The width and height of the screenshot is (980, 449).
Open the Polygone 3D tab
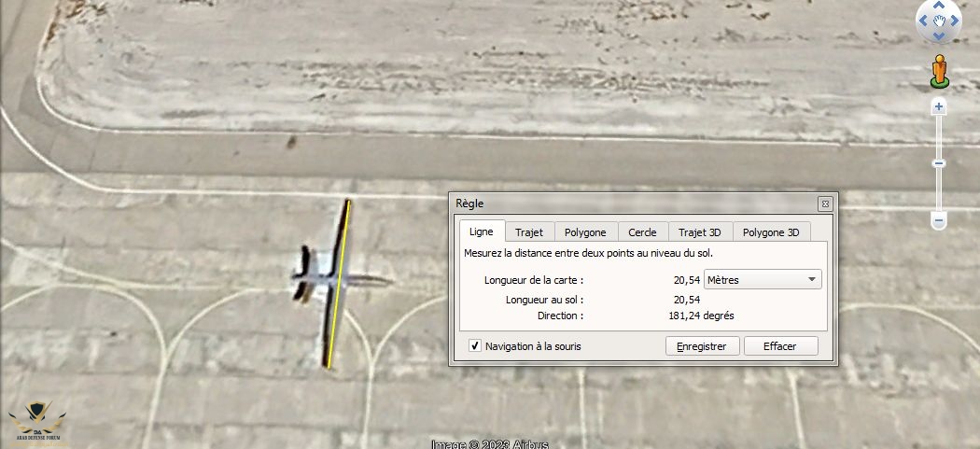[x=771, y=232]
